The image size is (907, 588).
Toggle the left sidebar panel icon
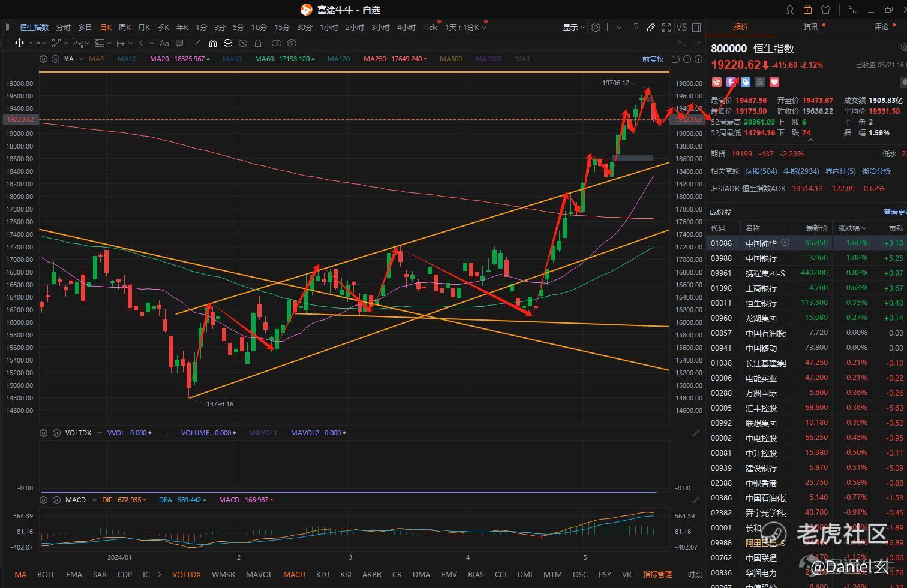(10, 27)
